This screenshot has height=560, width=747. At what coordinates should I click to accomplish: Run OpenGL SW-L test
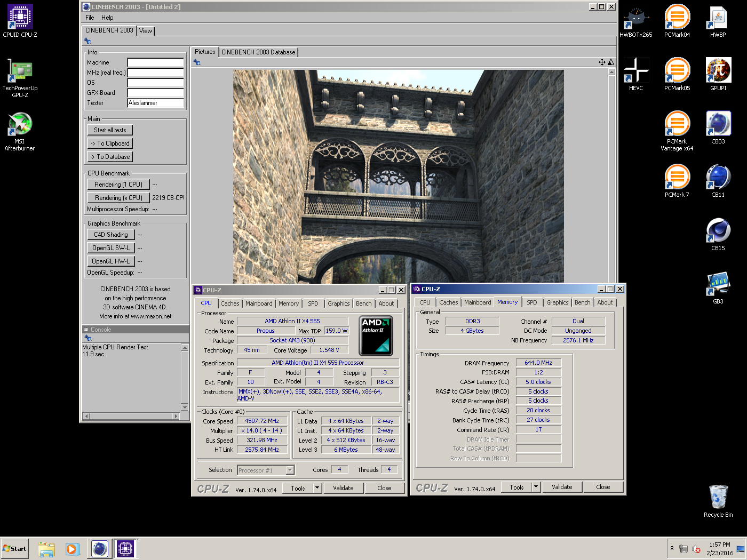click(x=111, y=248)
